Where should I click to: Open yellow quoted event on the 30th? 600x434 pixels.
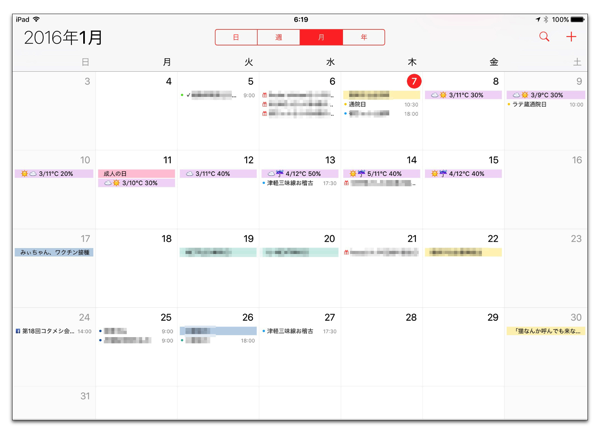click(546, 331)
